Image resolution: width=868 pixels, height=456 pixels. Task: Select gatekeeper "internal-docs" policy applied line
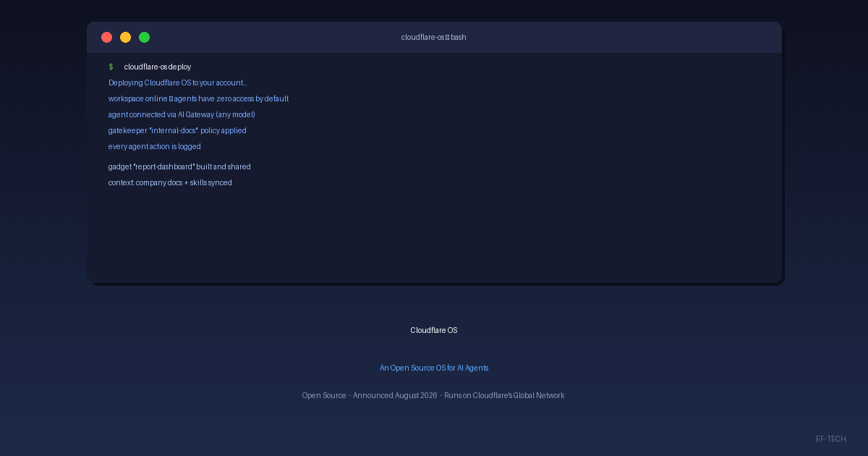pyautogui.click(x=177, y=130)
